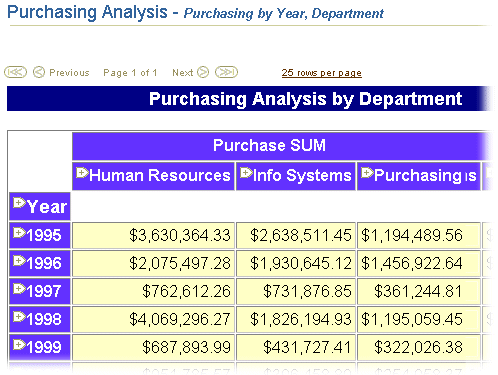Click the cell $322,026.38

[419, 347]
